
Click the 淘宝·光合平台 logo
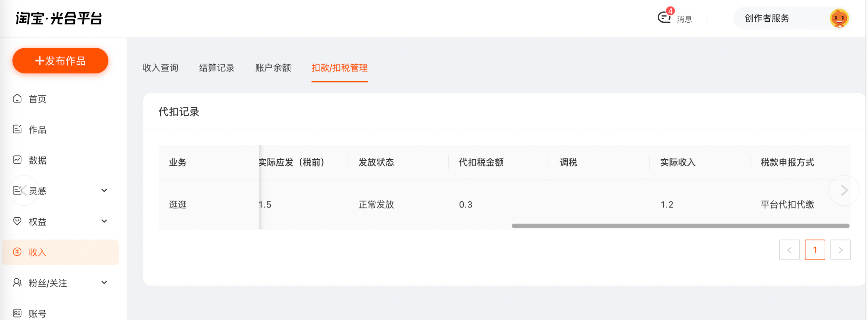[59, 18]
